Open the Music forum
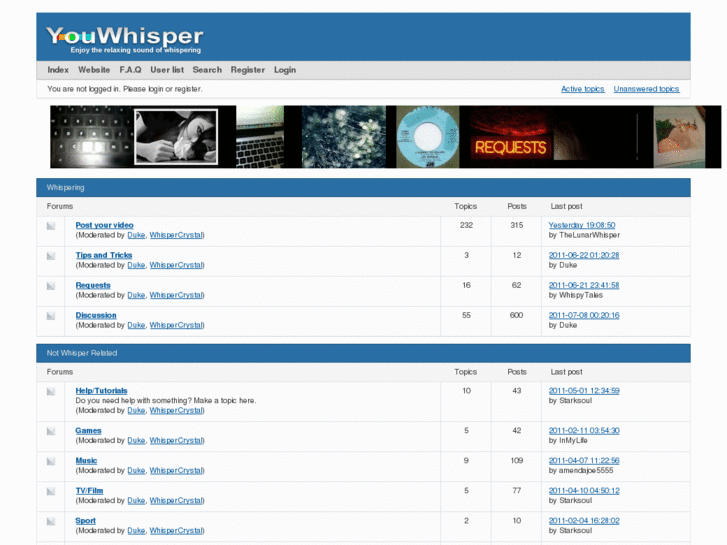The height and width of the screenshot is (545, 727). tap(86, 461)
